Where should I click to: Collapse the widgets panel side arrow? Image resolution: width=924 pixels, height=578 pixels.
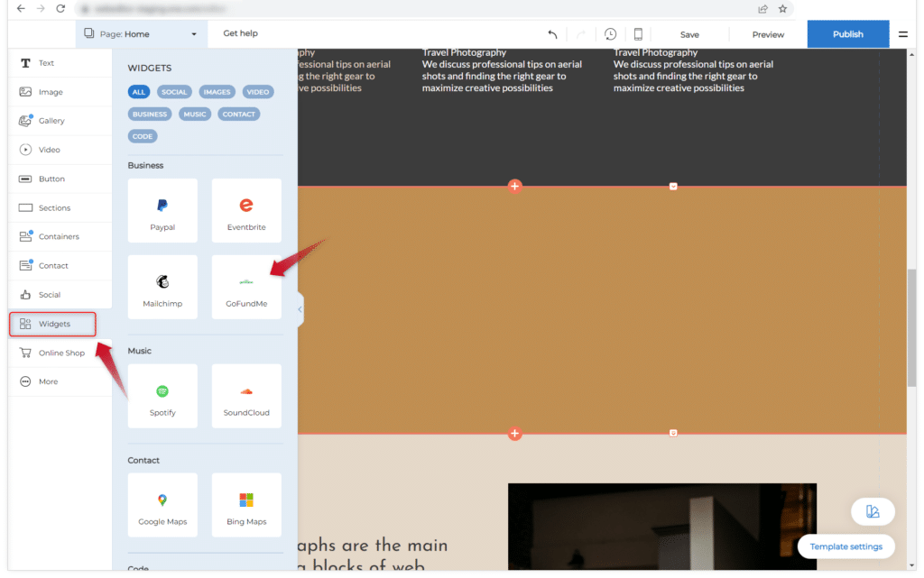tap(300, 309)
